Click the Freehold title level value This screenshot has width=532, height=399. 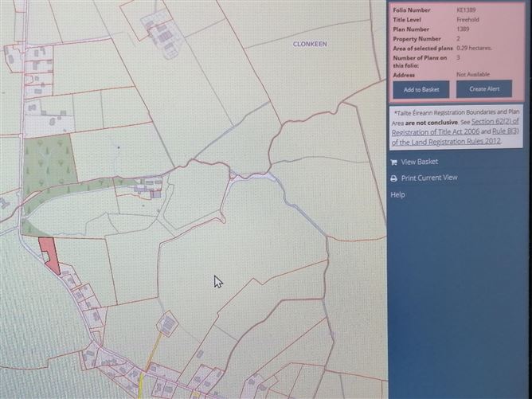[469, 20]
